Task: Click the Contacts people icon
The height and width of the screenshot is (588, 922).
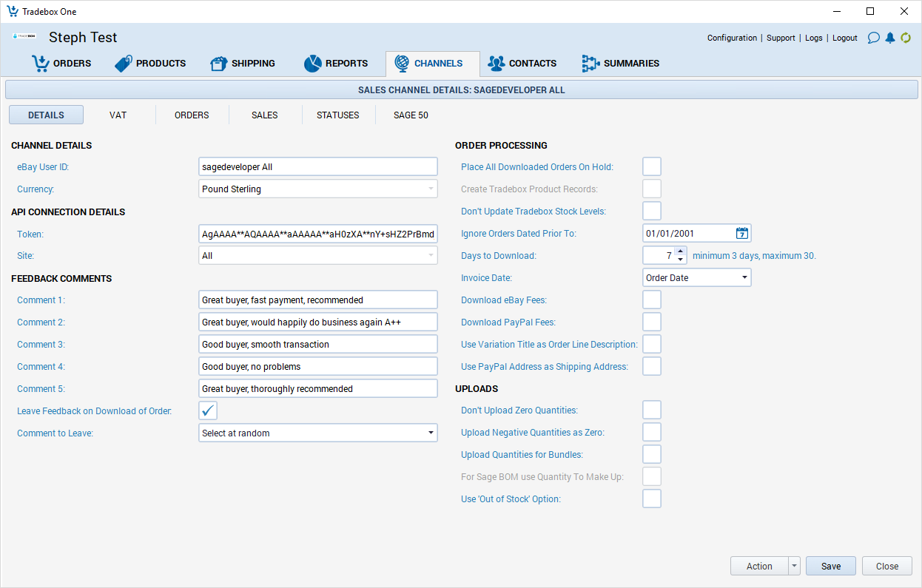Action: pos(496,64)
